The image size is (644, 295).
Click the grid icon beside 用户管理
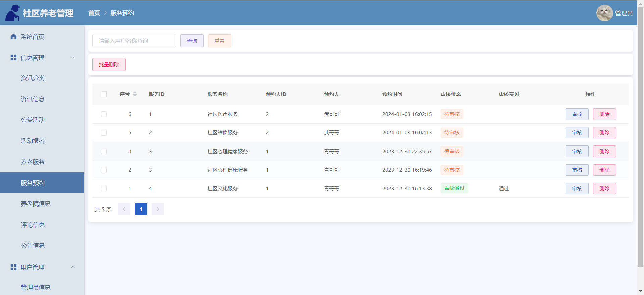[13, 267]
